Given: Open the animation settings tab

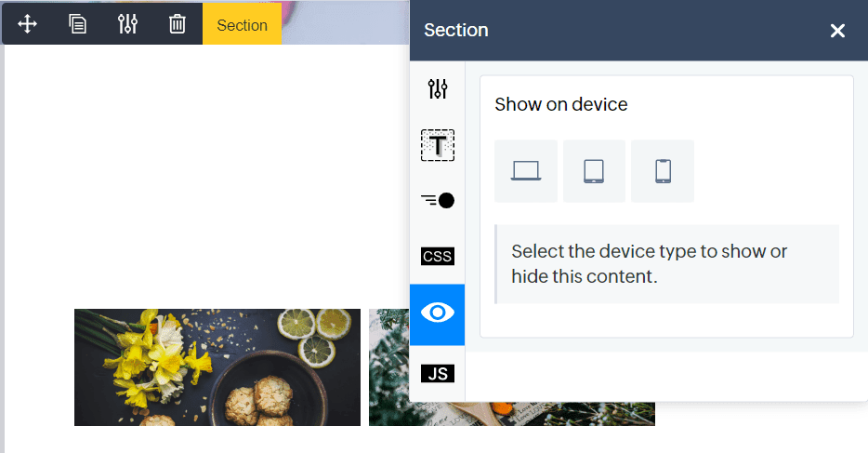Looking at the screenshot, I should [438, 200].
